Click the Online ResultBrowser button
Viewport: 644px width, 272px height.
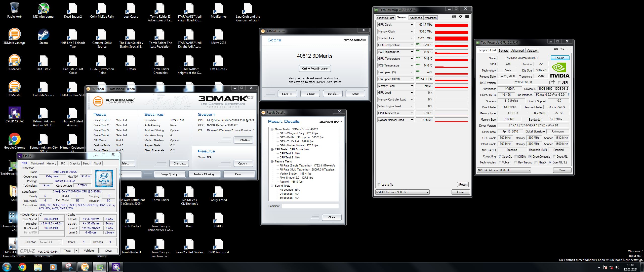pyautogui.click(x=315, y=69)
